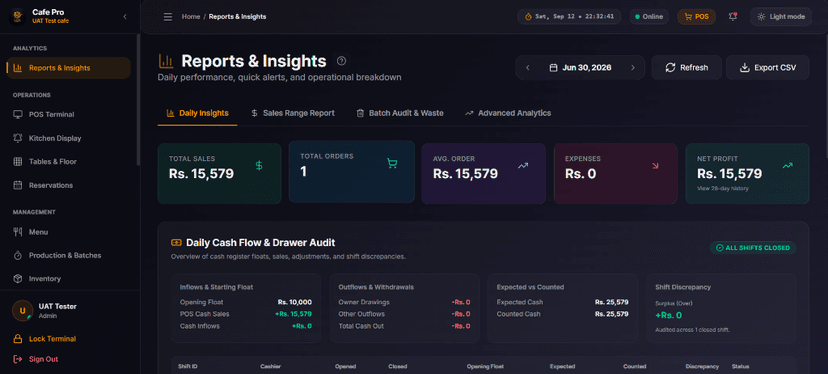The height and width of the screenshot is (374, 828).
Task: Go to next date with right arrow
Action: coord(633,68)
